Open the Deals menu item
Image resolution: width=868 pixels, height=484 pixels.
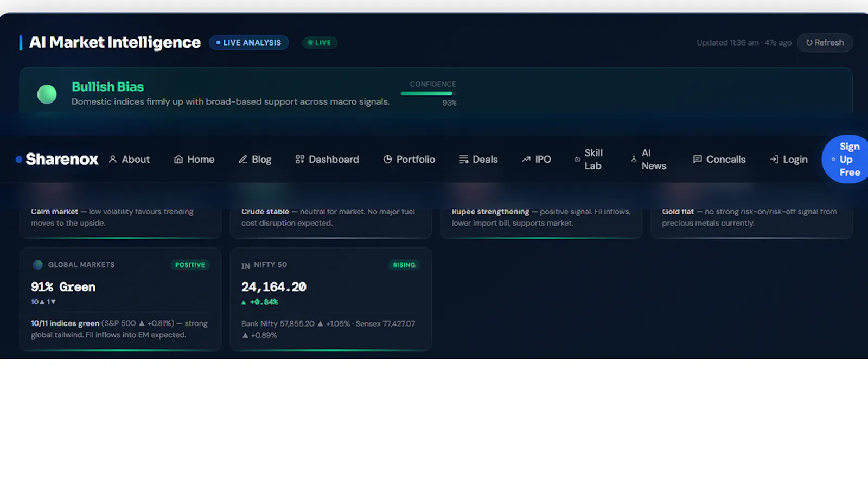[485, 159]
